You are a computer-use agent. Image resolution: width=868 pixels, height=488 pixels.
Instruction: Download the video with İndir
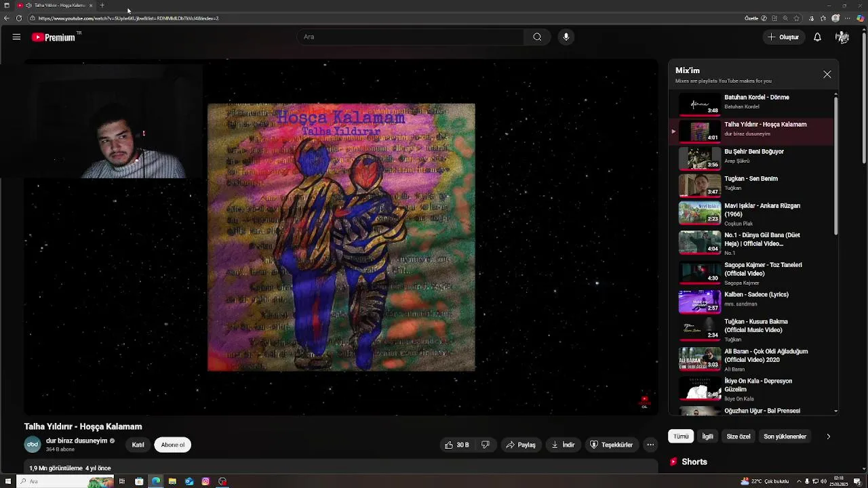click(x=563, y=445)
